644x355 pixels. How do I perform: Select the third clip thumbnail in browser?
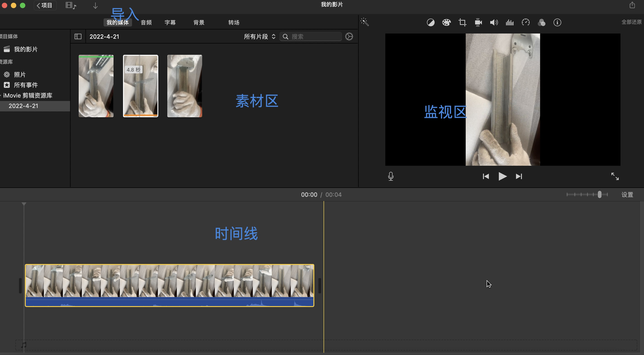pos(185,86)
